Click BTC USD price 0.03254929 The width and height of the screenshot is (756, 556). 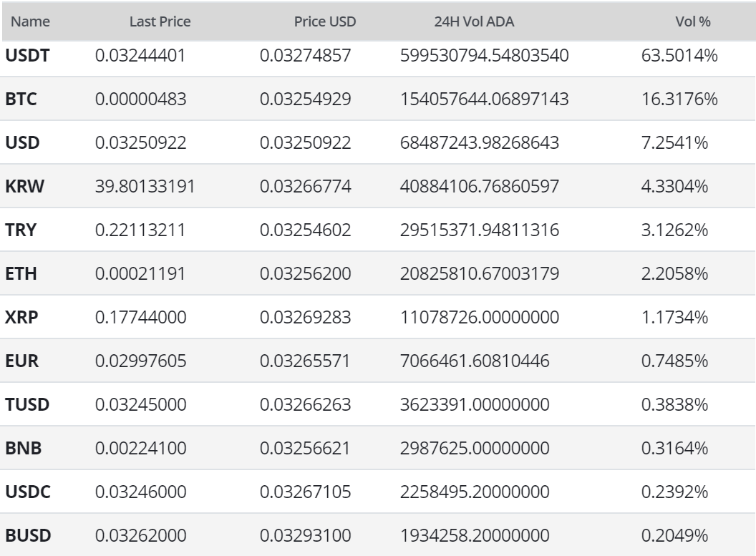click(x=305, y=99)
